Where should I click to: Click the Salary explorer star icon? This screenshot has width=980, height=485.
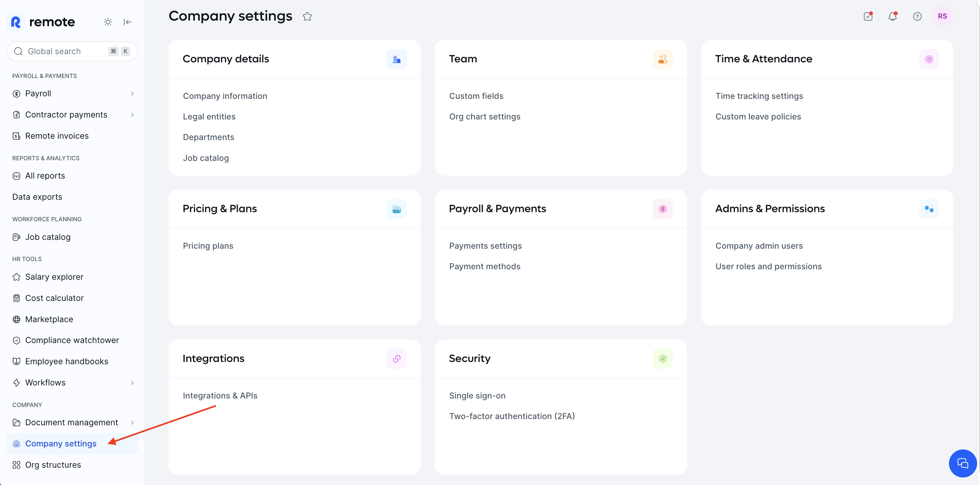click(x=16, y=277)
